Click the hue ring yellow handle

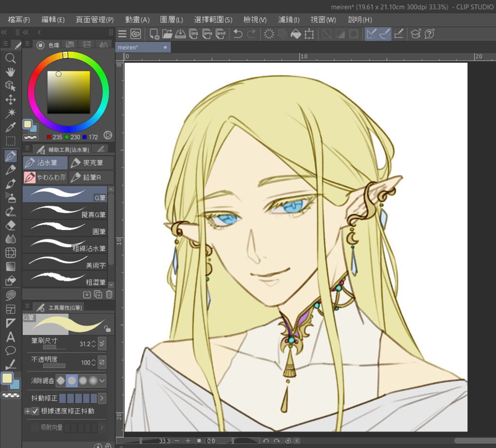(x=65, y=55)
